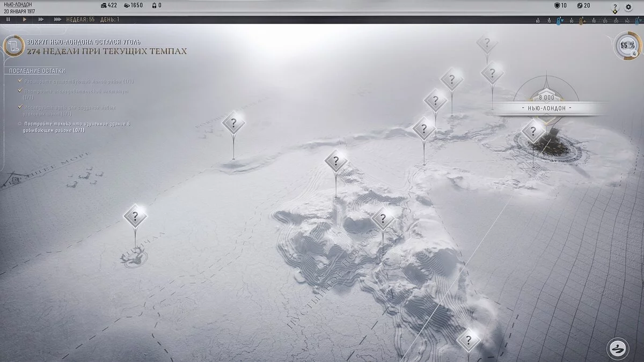The height and width of the screenshot is (362, 644).
Task: Select the lone unknown marker on western coastline
Action: (233, 123)
